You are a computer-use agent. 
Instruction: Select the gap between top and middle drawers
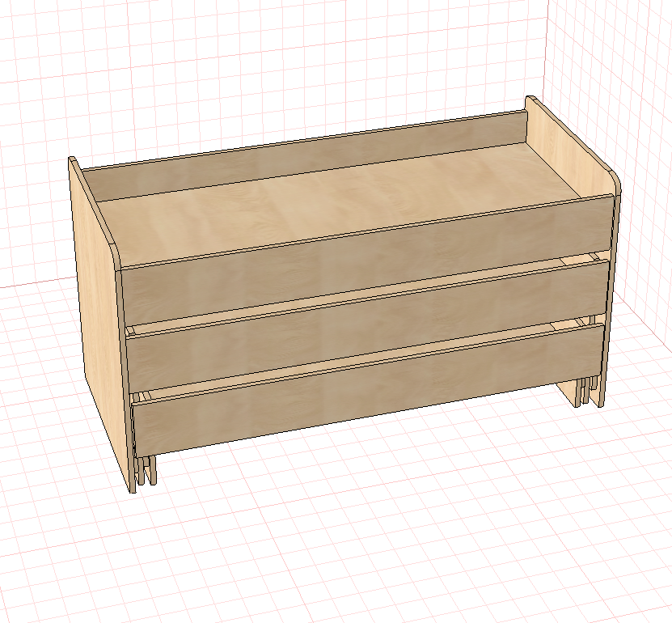364,293
